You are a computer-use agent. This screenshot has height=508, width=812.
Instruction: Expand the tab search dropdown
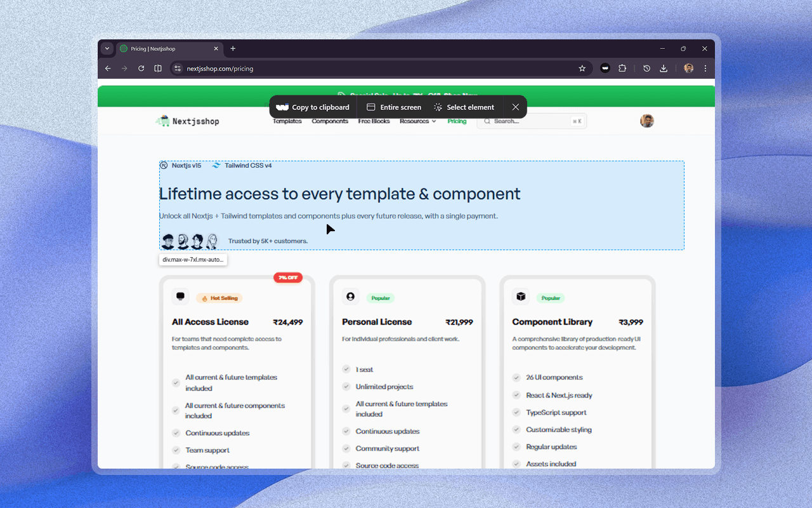(x=107, y=48)
